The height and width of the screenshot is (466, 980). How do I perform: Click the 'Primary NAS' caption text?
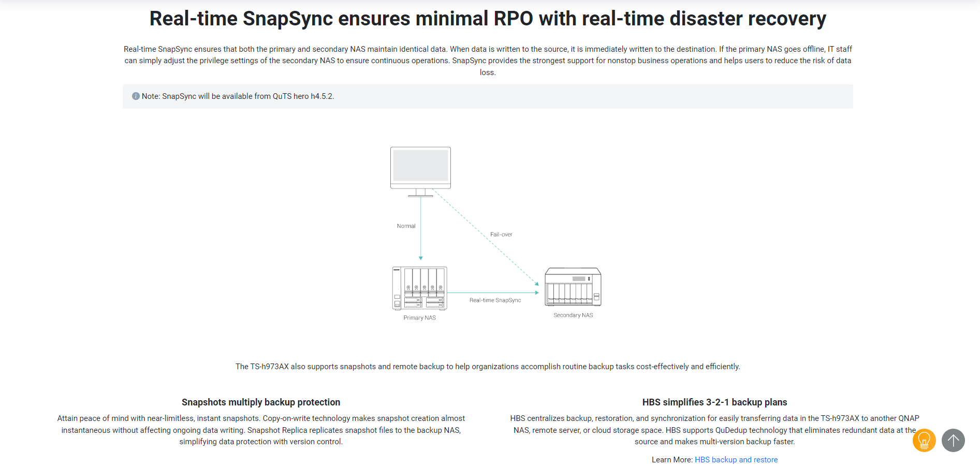coord(419,318)
